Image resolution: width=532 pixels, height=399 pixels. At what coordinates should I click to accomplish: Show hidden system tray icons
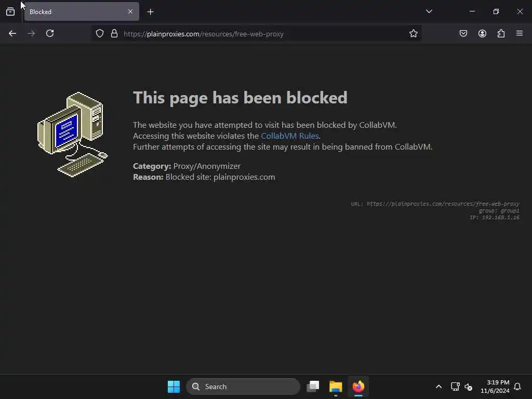coord(438,387)
